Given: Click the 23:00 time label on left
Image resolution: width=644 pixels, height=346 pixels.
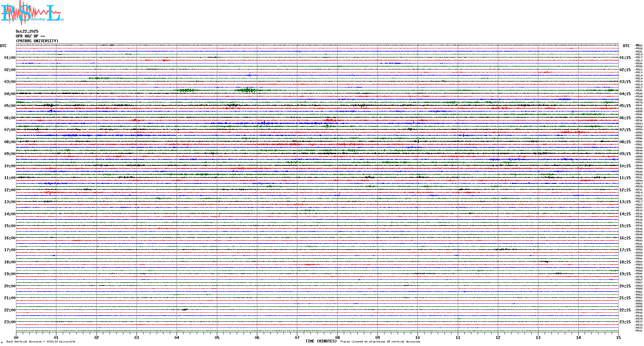Looking at the screenshot, I should tap(10, 322).
